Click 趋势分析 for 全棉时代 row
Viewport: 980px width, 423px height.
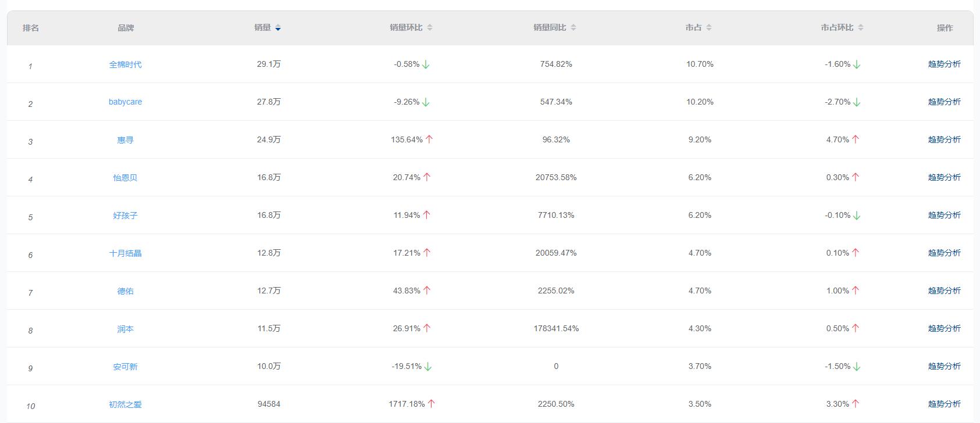tap(944, 64)
